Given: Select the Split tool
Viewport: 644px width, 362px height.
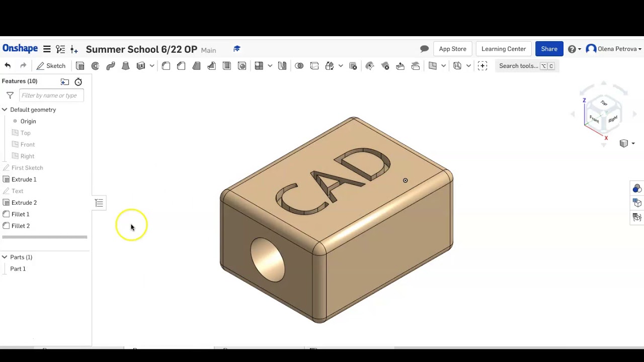Looking at the screenshot, I should (x=314, y=66).
